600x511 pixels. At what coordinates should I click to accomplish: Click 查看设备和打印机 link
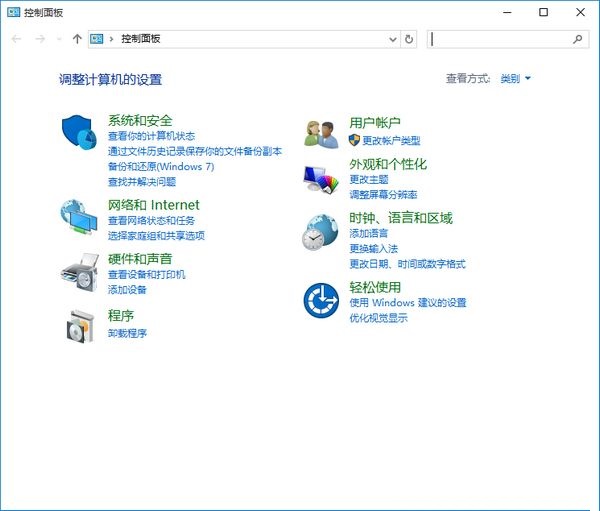tap(146, 274)
